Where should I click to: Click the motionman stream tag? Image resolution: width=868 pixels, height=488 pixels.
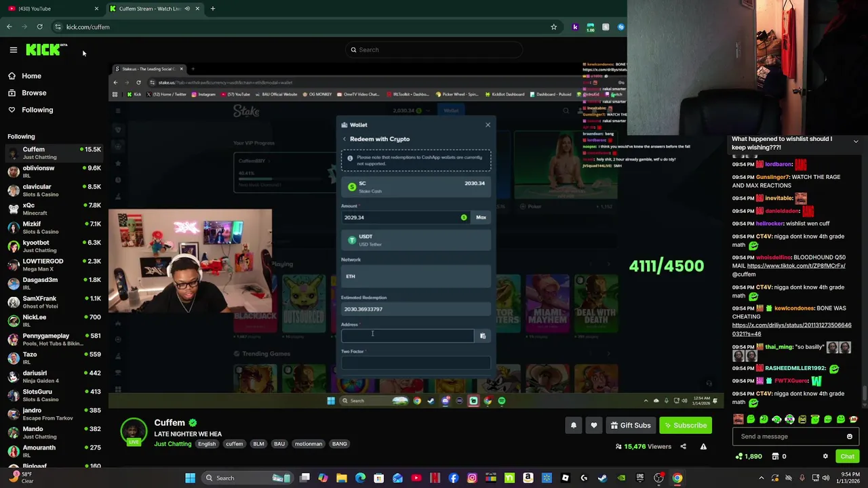(309, 444)
